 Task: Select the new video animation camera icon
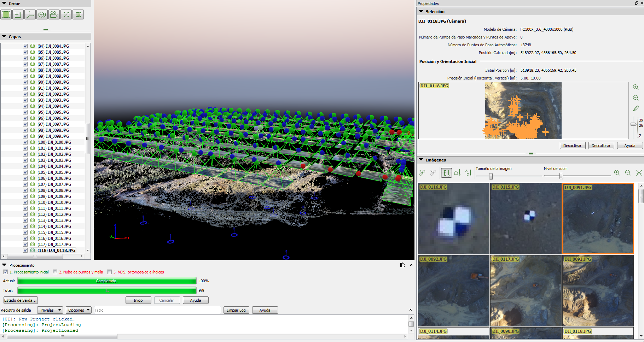(x=54, y=14)
